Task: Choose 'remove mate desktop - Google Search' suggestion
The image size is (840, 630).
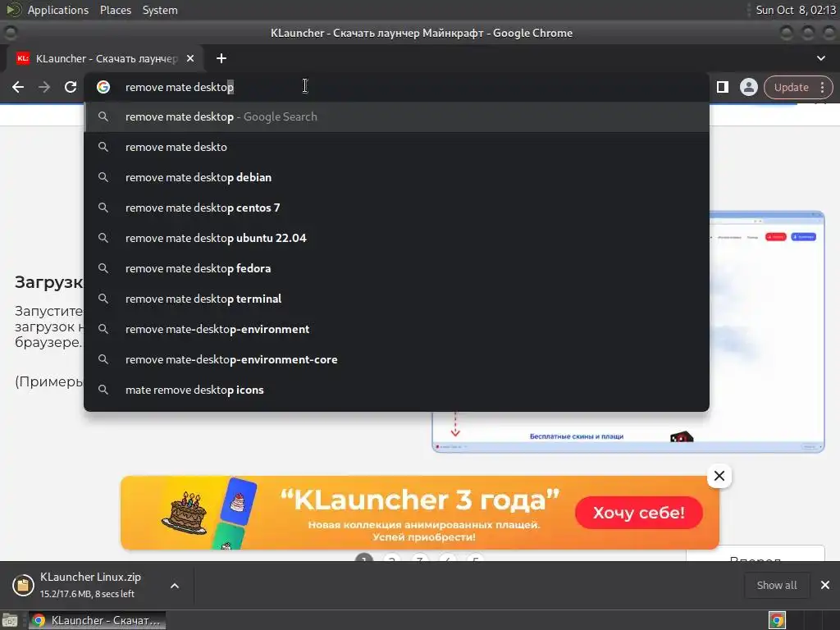Action: [x=396, y=116]
